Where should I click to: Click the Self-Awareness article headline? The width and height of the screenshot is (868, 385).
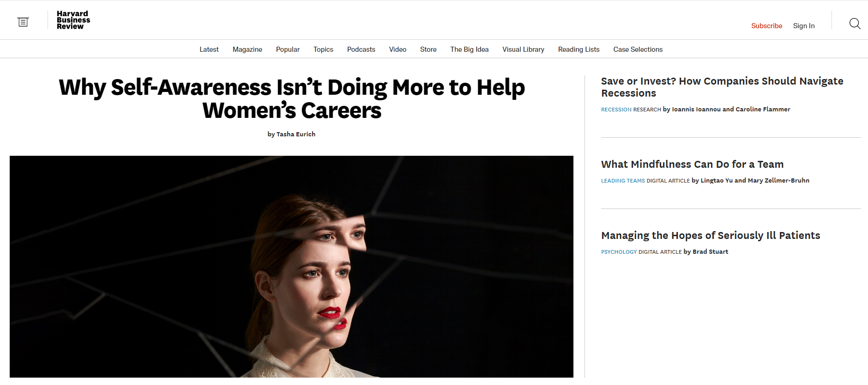pos(292,99)
